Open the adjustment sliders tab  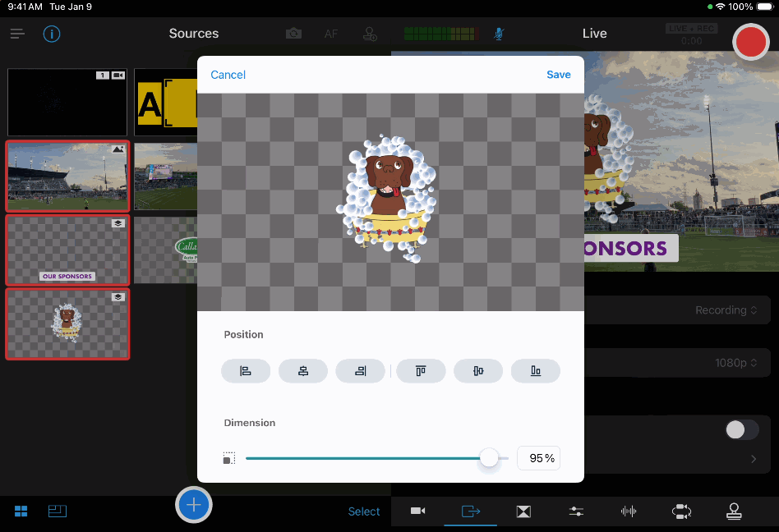tap(576, 511)
